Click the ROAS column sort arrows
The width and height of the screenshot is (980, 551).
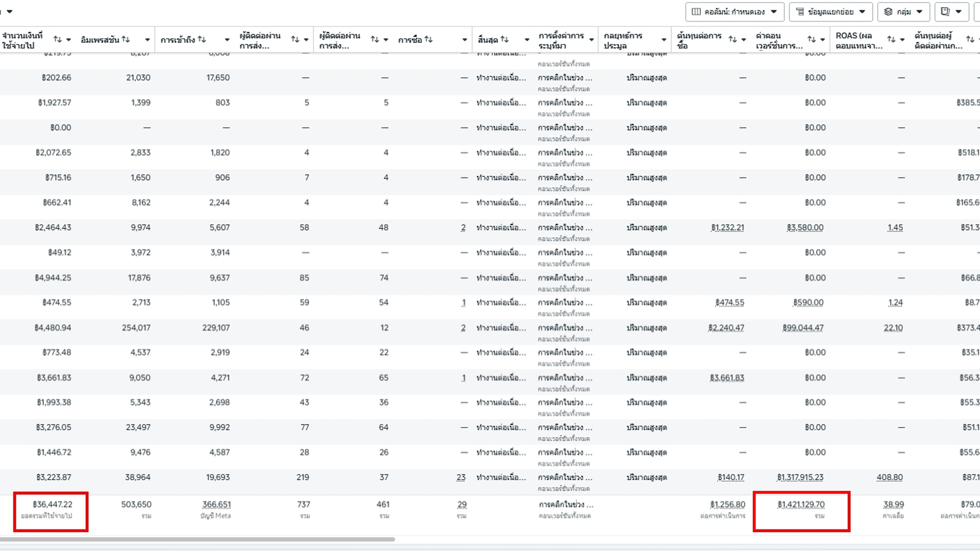click(x=891, y=39)
